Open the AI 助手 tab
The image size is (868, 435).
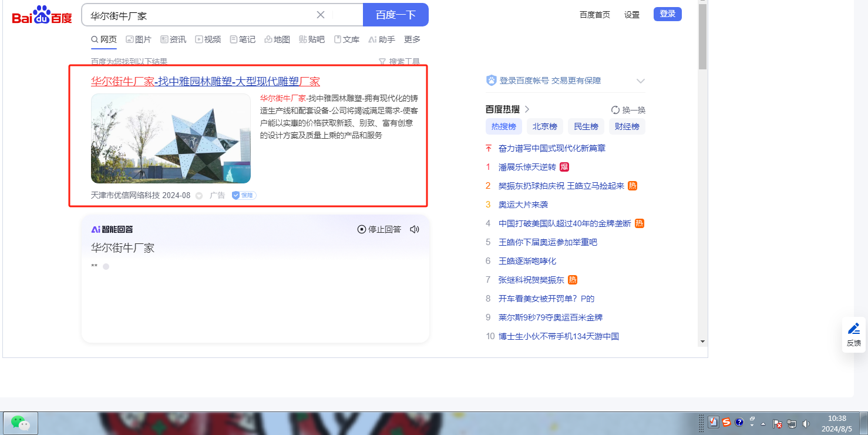pos(382,39)
